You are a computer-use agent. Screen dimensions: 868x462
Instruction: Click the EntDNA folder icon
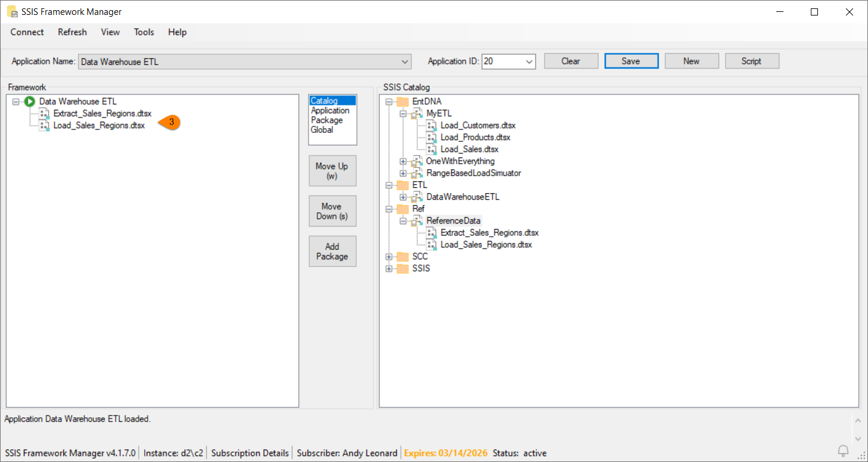click(x=403, y=102)
